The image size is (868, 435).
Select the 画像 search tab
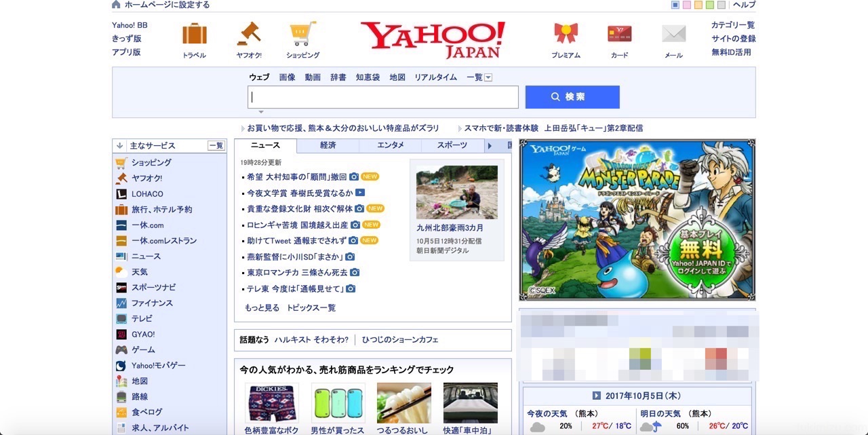pyautogui.click(x=288, y=77)
